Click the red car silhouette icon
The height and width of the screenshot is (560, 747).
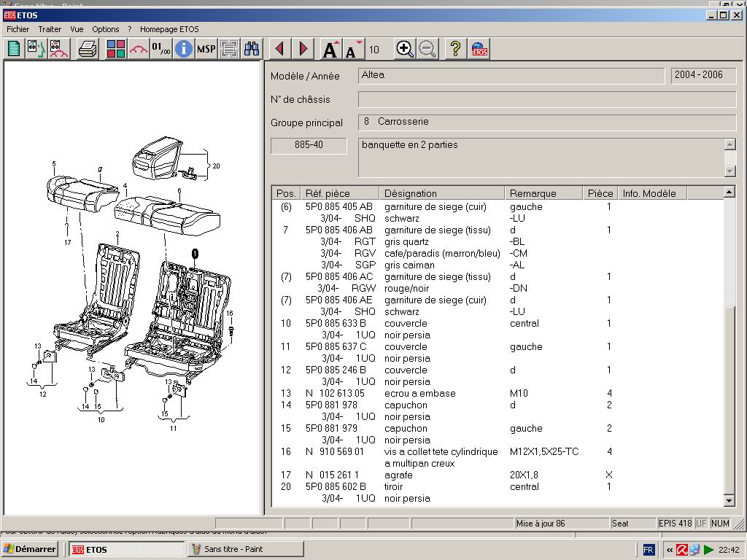[x=138, y=49]
